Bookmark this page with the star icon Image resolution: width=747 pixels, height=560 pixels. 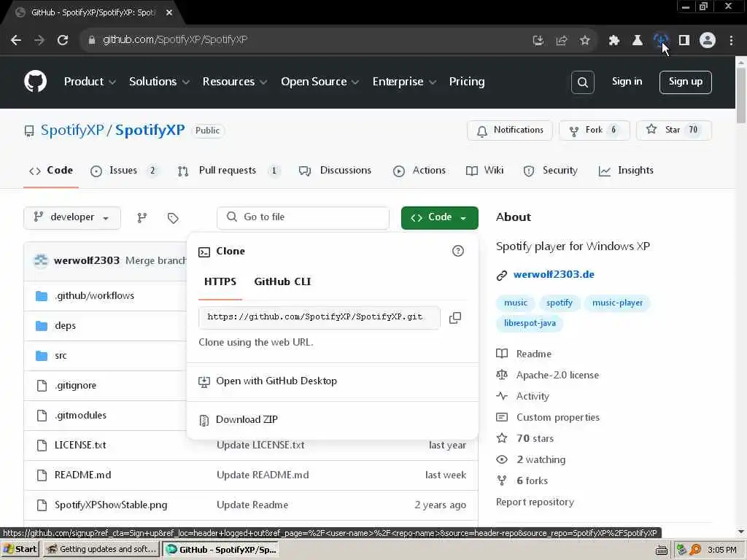(584, 41)
